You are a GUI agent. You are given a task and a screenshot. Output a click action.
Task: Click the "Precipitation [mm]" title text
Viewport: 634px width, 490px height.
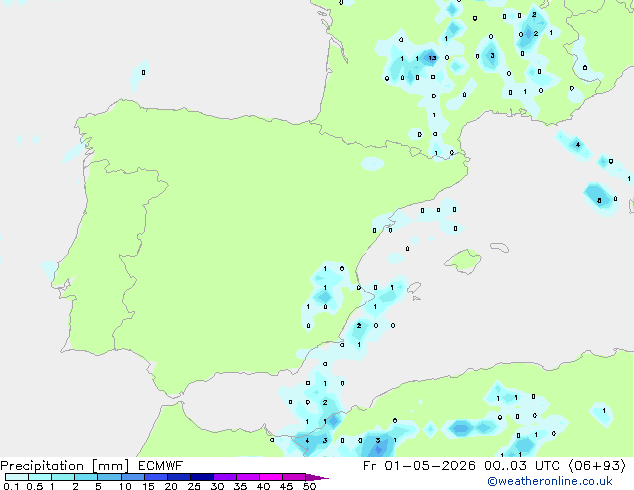pyautogui.click(x=65, y=466)
